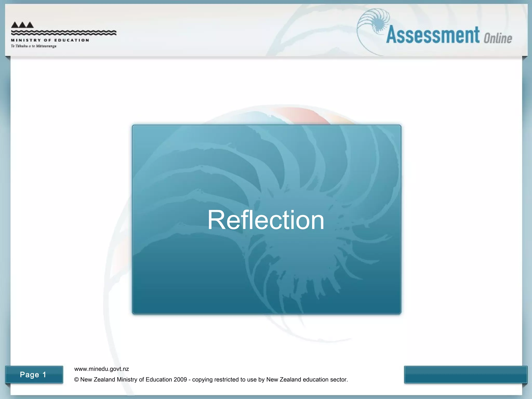The image size is (532, 399).
Task: Select the Reflection title text
Action: 266,220
